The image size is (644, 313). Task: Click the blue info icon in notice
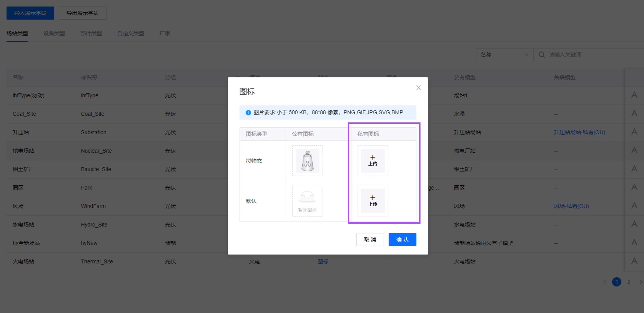248,113
